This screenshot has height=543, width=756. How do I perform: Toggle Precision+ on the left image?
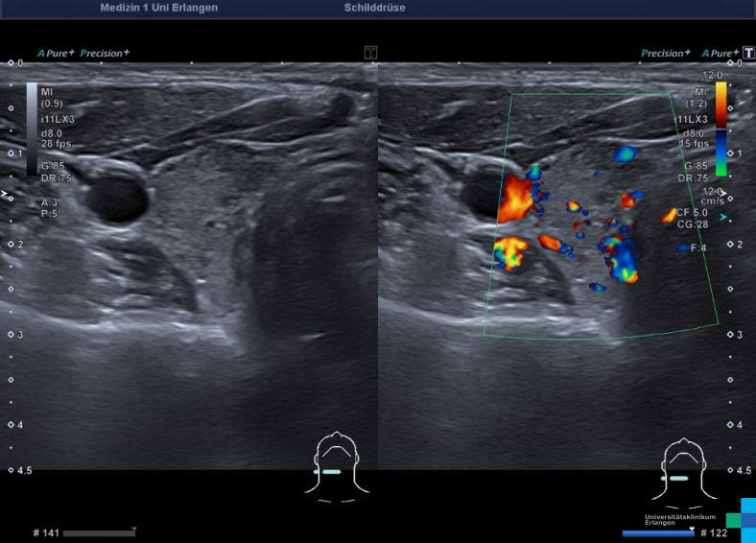105,54
